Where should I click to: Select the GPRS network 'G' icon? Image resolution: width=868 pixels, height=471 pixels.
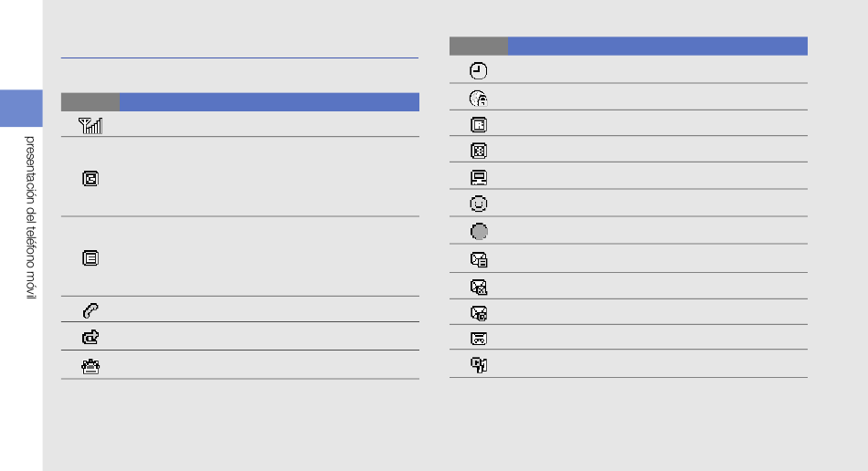point(90,179)
